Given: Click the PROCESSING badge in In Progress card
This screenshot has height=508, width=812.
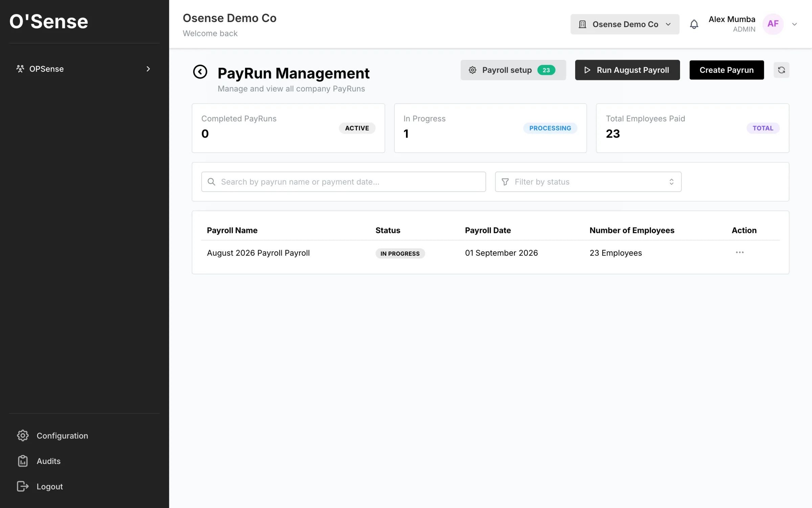Looking at the screenshot, I should click(550, 128).
